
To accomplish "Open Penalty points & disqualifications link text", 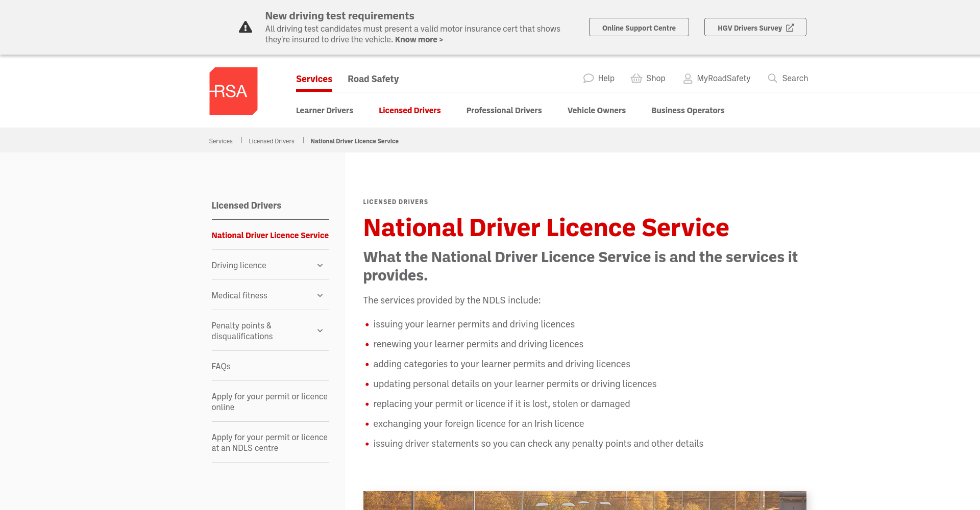I will click(x=242, y=331).
